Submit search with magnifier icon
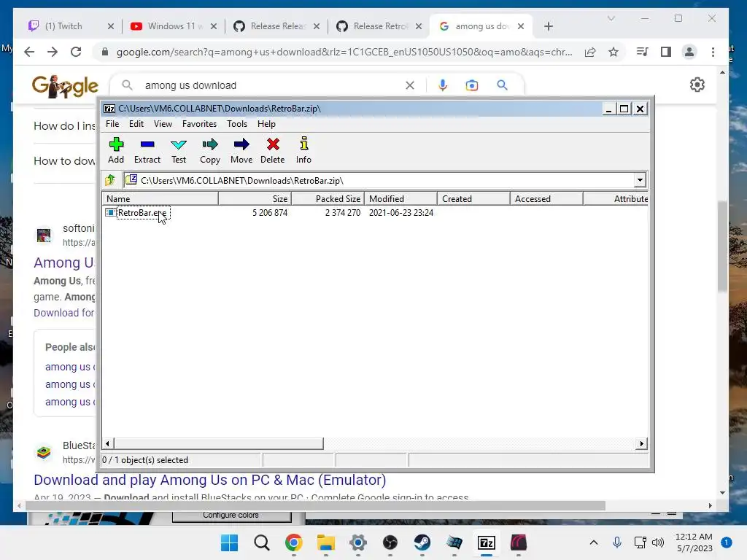This screenshot has width=747, height=560. pos(502,86)
